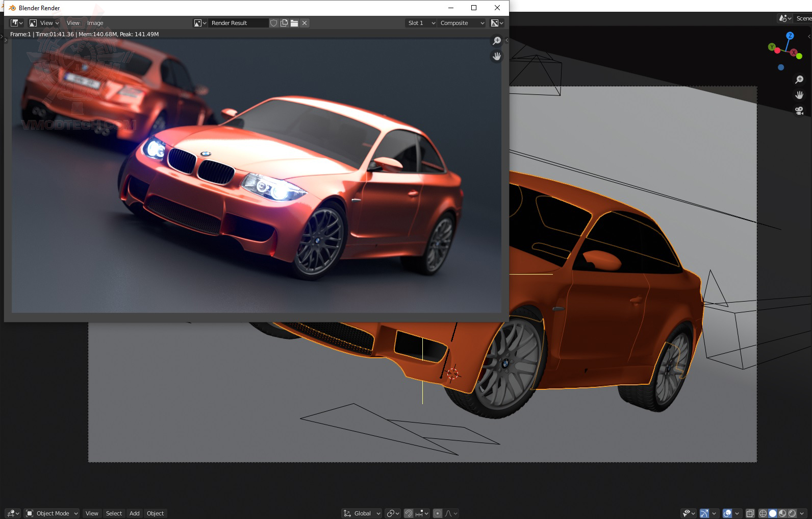Switch to wireframe viewport shading
The height and width of the screenshot is (519, 812).
pyautogui.click(x=763, y=513)
